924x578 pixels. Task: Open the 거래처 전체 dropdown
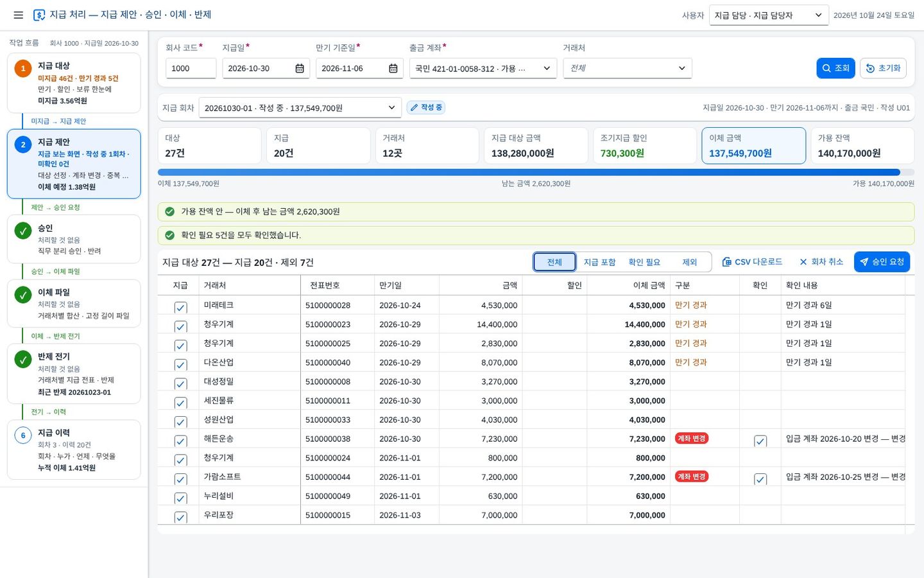pyautogui.click(x=628, y=68)
